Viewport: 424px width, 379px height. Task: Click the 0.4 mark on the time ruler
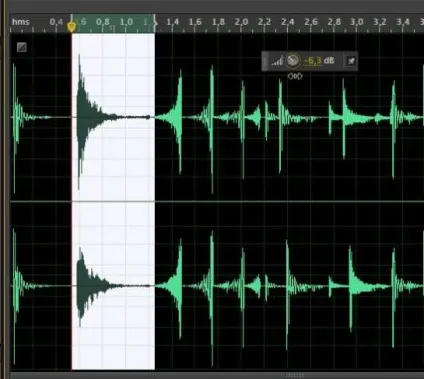pyautogui.click(x=56, y=22)
